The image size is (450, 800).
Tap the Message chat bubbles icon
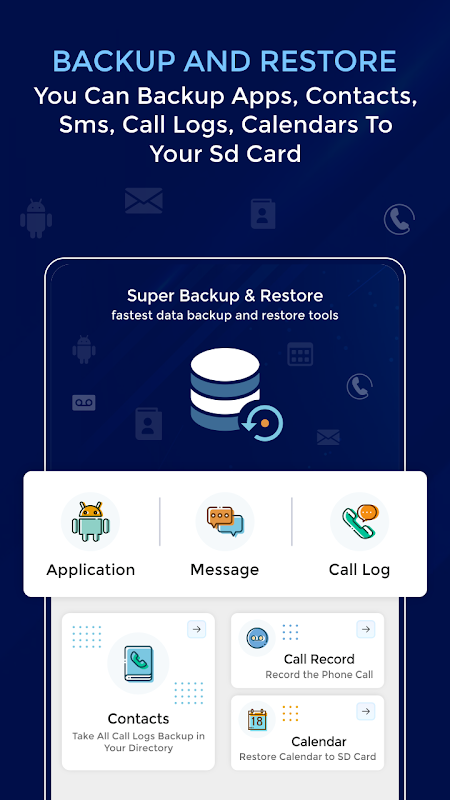pos(225,521)
